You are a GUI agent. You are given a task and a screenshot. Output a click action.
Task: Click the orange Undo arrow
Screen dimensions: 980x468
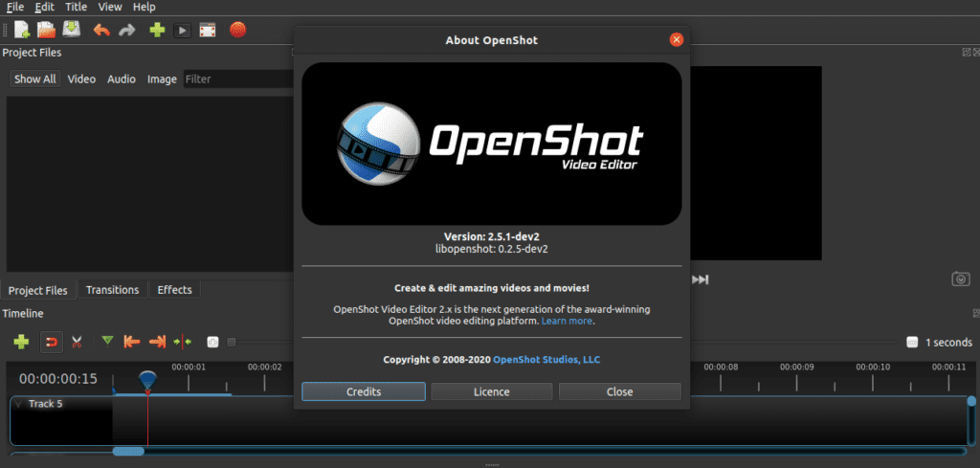point(101,30)
